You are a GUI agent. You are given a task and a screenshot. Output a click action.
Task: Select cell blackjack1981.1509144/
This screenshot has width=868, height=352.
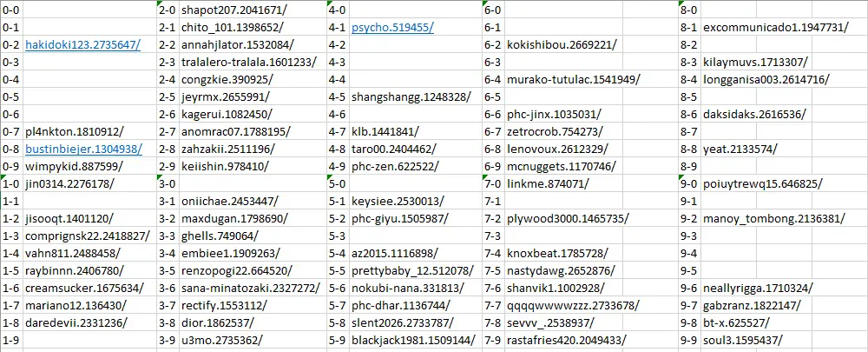416,339
